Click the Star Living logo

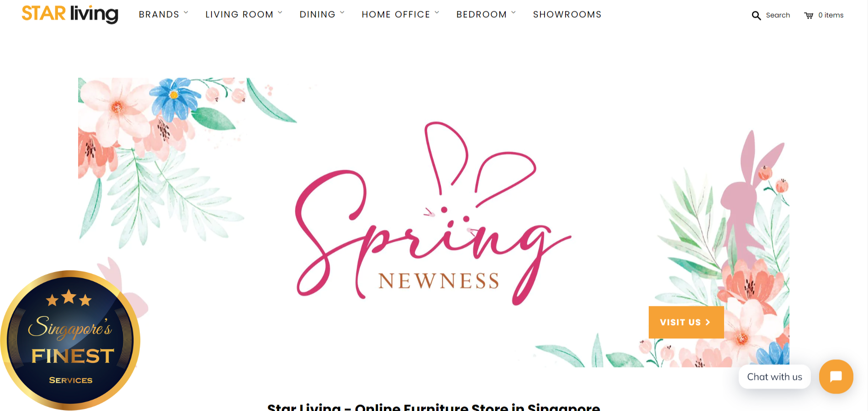click(x=70, y=14)
